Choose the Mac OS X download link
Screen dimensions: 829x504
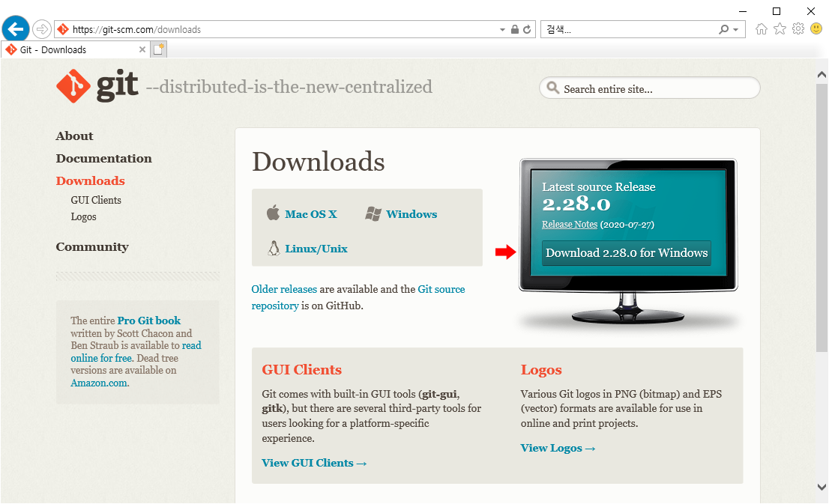[x=311, y=214]
